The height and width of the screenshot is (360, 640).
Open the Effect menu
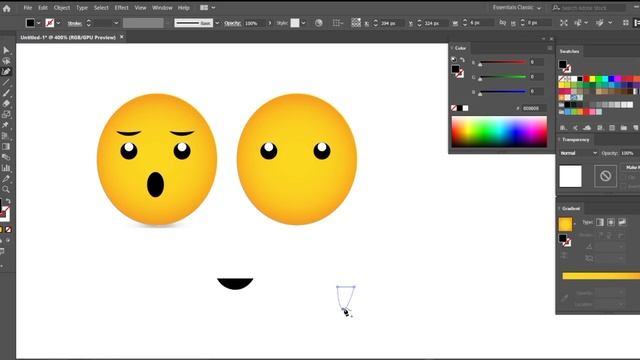coord(121,8)
